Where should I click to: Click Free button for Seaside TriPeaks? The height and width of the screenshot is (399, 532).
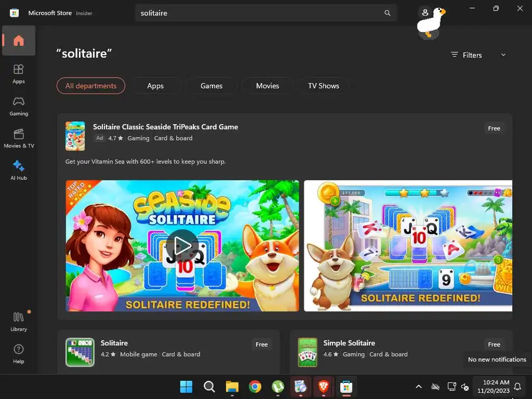494,128
